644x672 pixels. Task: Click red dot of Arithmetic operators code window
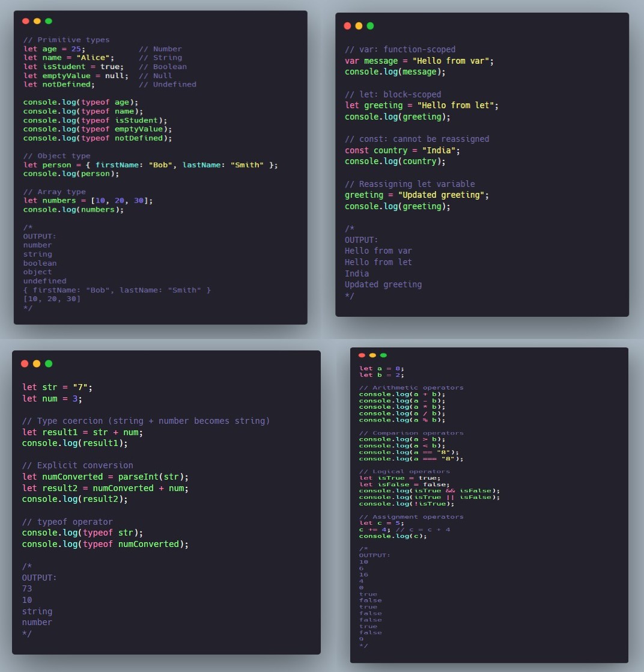point(362,355)
